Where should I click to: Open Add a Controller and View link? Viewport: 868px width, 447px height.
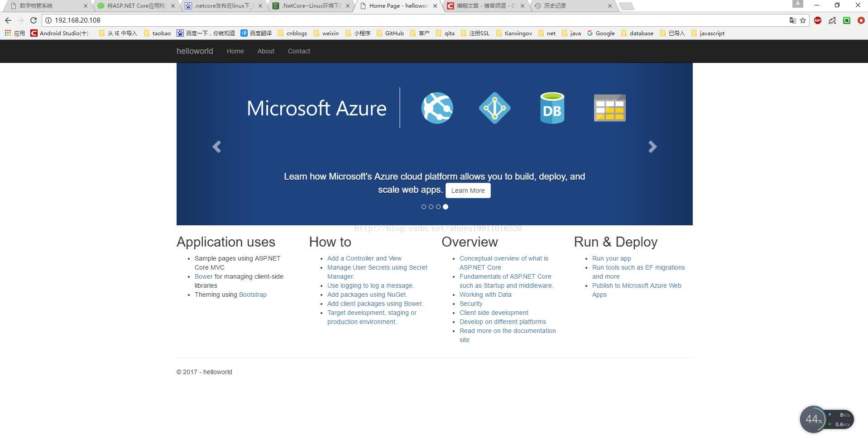point(364,258)
